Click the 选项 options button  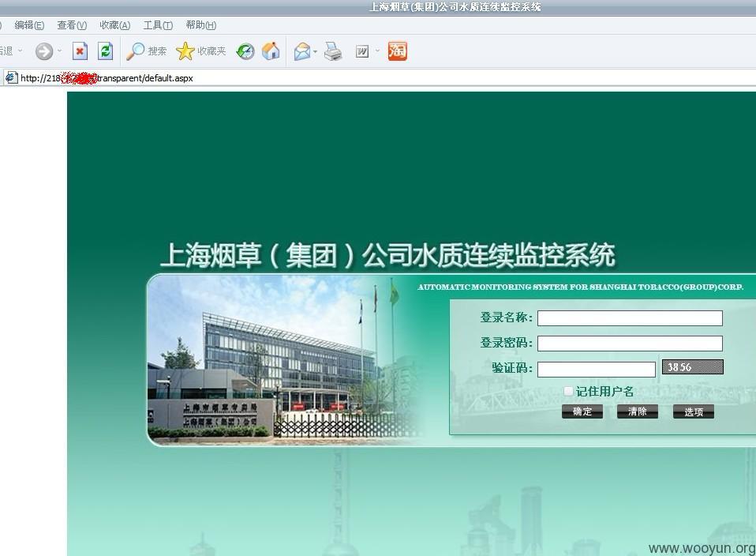694,411
